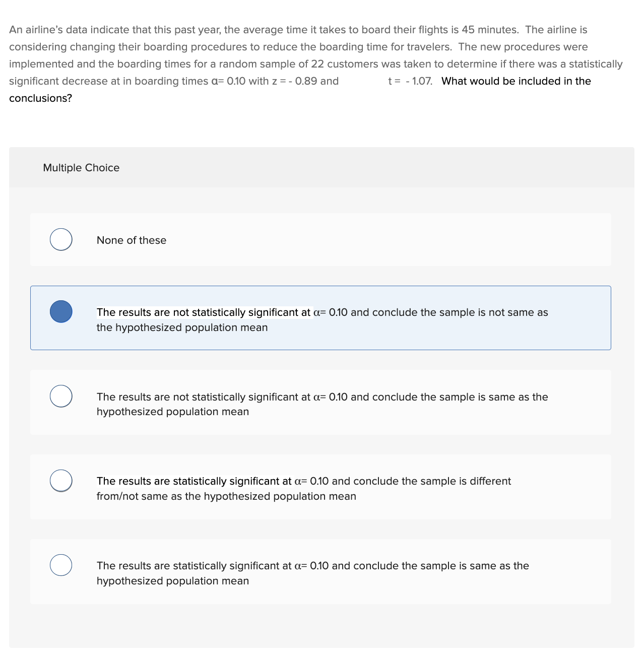This screenshot has width=644, height=660.
Task: Click the fourth answer choice text
Action: coord(302,488)
